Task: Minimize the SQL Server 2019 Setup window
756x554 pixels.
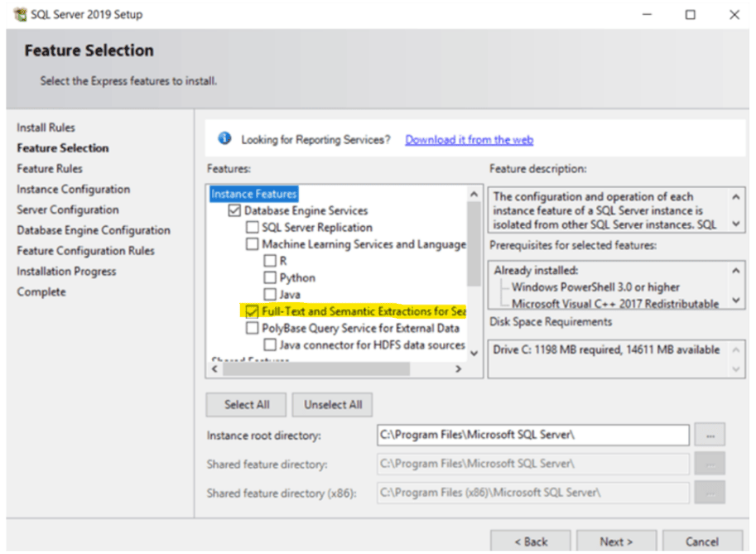Action: pos(647,14)
